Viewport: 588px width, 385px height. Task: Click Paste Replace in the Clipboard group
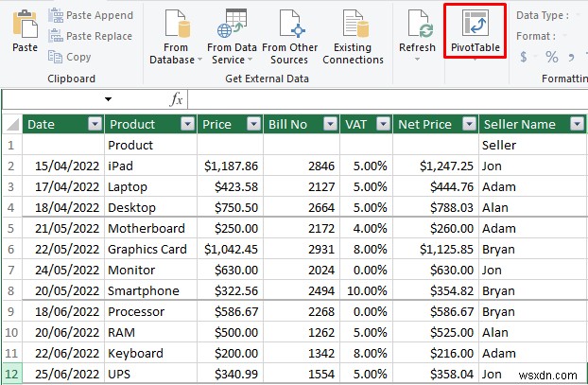pyautogui.click(x=91, y=36)
